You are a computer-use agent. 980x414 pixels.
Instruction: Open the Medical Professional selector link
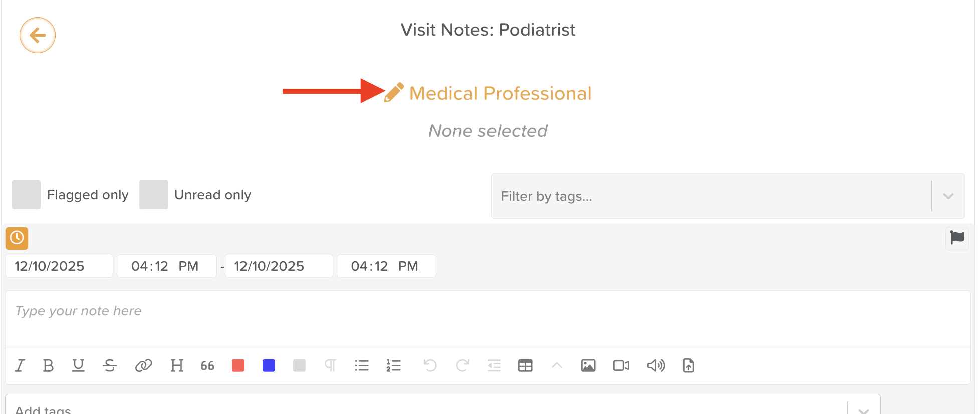click(500, 94)
